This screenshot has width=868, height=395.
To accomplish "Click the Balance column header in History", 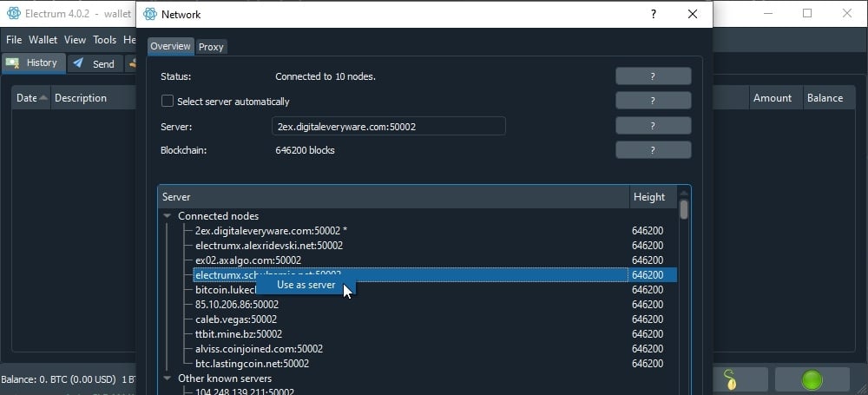I will pos(827,98).
